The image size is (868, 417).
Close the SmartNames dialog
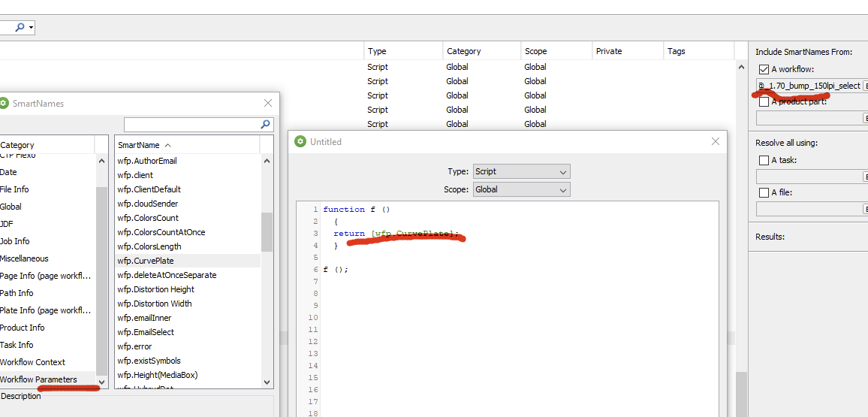[268, 103]
